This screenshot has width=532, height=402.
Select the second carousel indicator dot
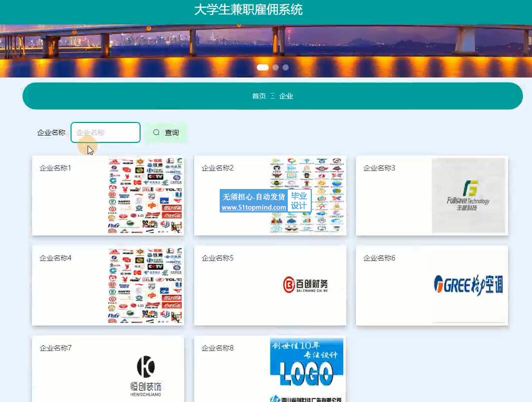tap(275, 67)
